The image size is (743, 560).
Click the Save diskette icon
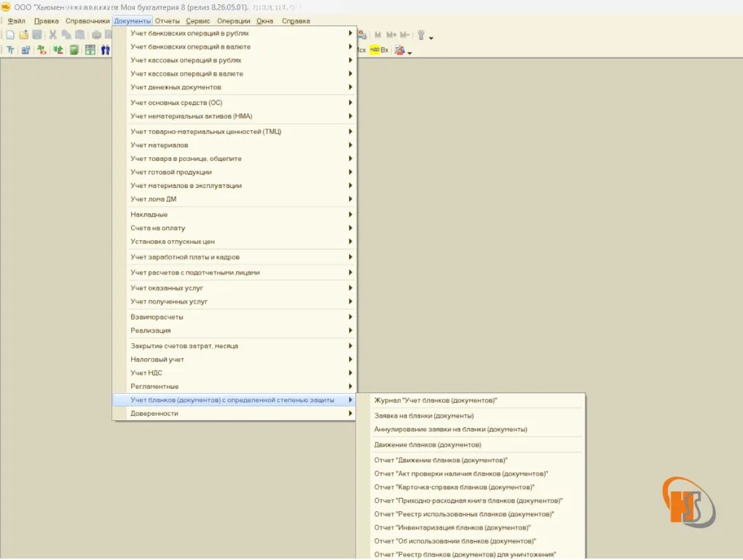37,34
